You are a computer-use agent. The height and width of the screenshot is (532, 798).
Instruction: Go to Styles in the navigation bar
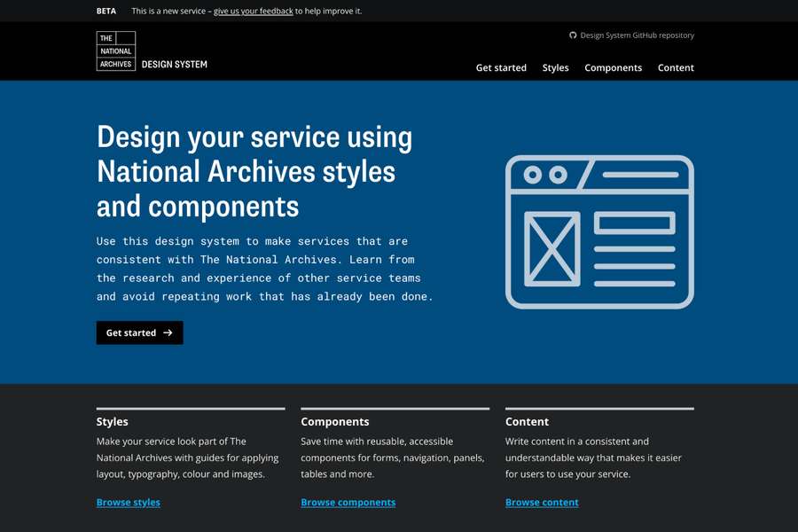coord(555,67)
